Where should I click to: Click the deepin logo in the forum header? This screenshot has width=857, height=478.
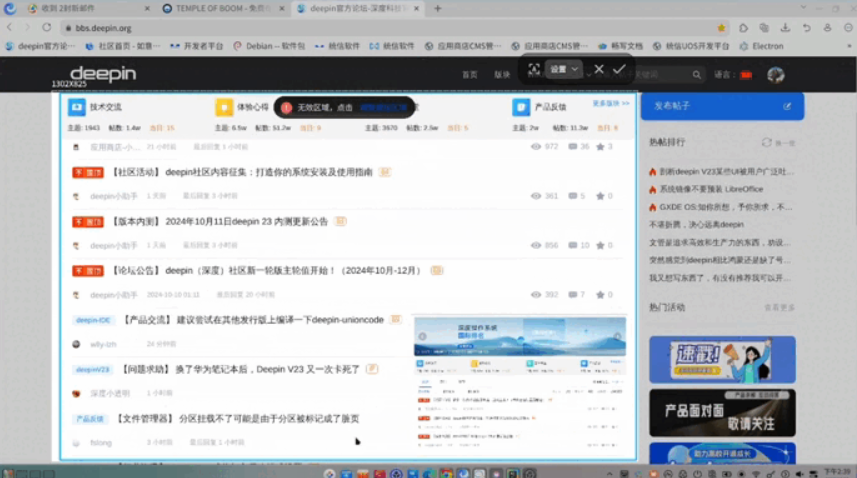(x=103, y=74)
